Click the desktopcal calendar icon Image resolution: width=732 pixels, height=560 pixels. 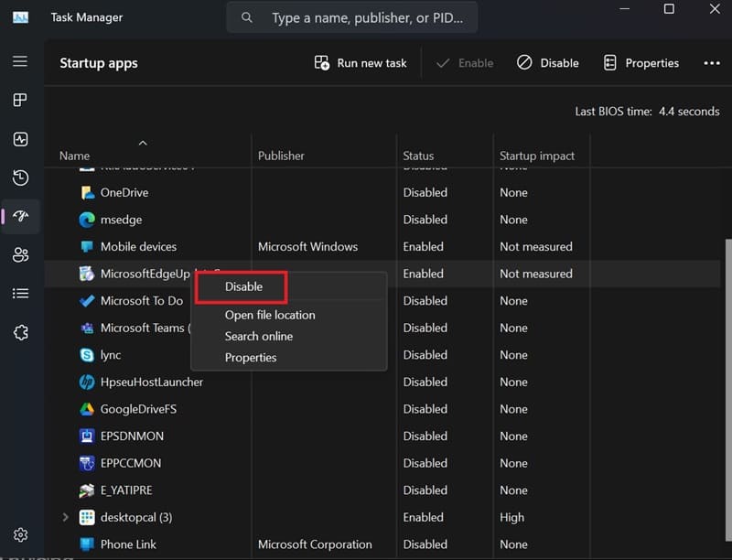pyautogui.click(x=87, y=517)
